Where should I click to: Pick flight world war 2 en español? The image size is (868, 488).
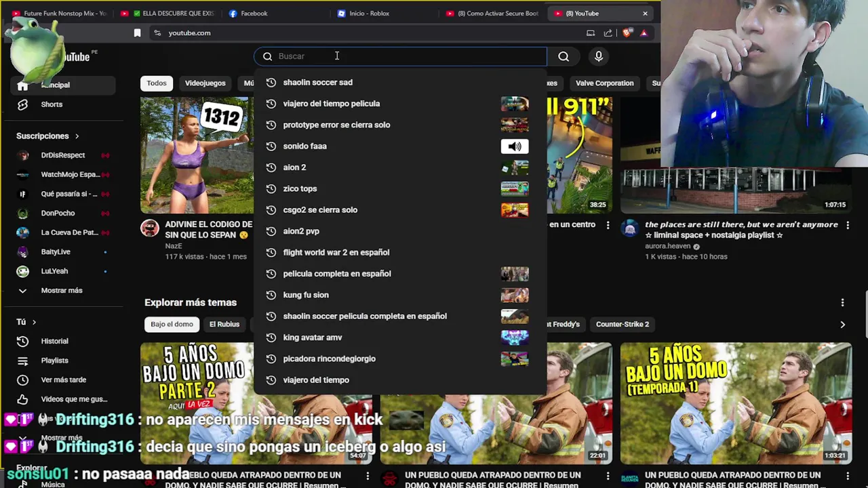[x=400, y=252]
